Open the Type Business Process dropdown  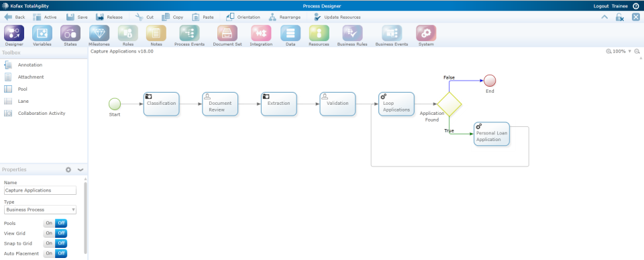click(40, 210)
